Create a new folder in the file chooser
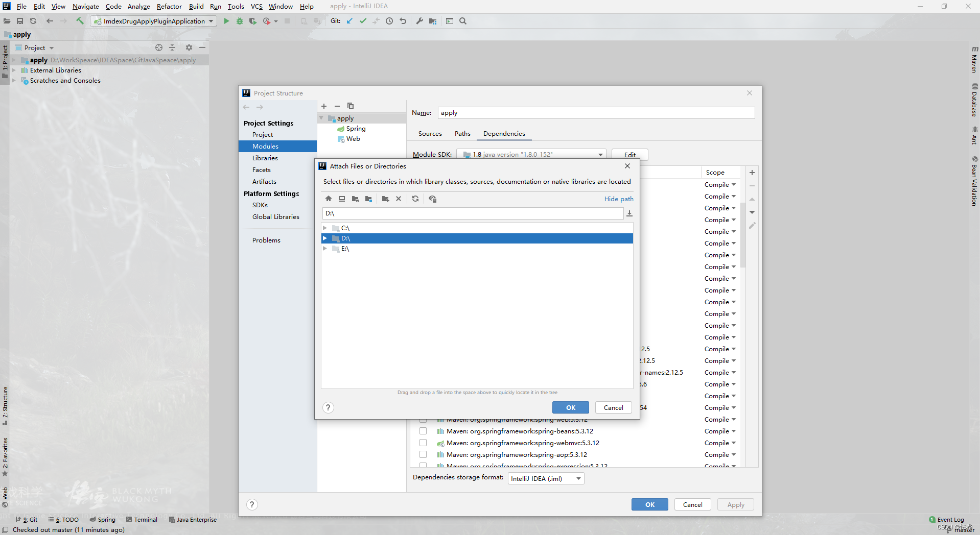Viewport: 980px width, 535px height. (386, 199)
